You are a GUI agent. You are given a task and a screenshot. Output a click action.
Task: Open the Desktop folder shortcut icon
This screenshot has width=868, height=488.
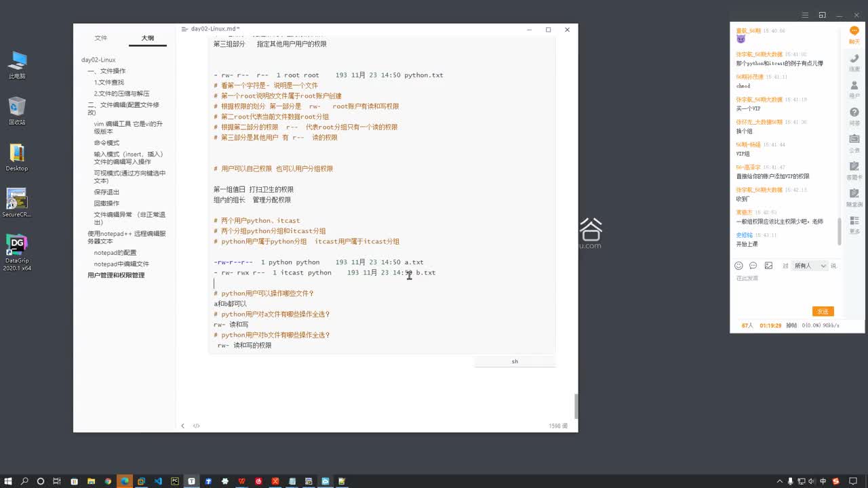click(17, 157)
